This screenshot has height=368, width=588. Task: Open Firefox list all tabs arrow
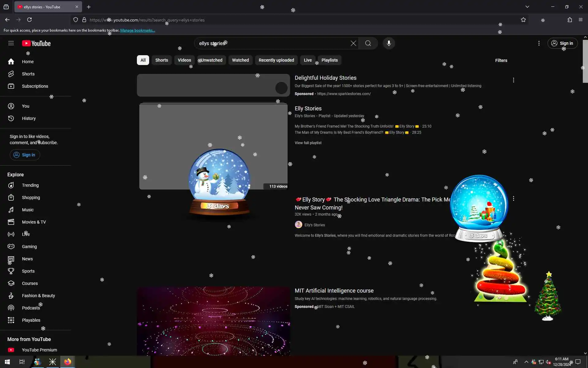pyautogui.click(x=527, y=7)
